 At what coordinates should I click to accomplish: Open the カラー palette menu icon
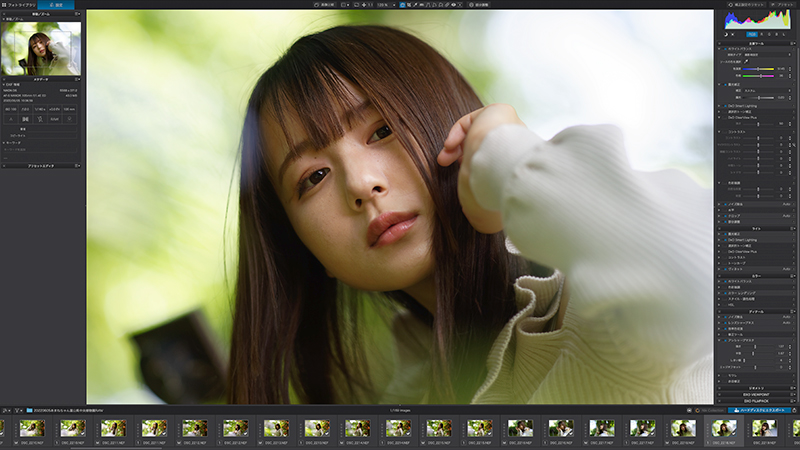point(792,276)
